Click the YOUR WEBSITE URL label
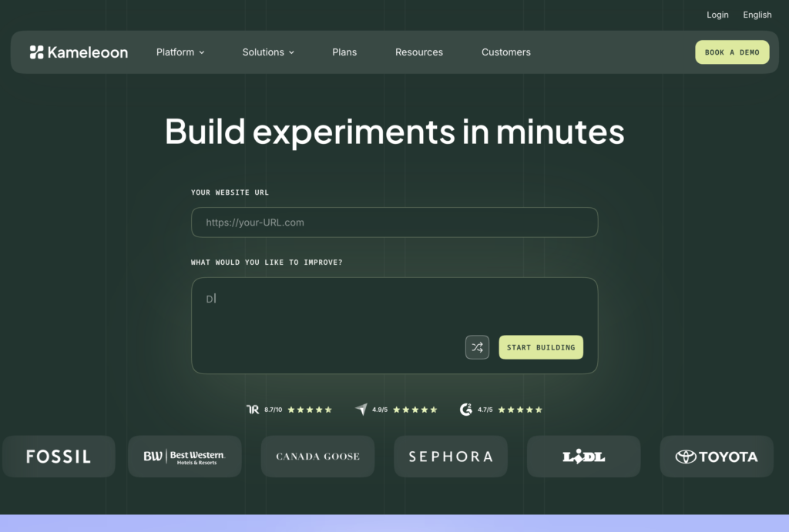The width and height of the screenshot is (789, 532). point(230,192)
